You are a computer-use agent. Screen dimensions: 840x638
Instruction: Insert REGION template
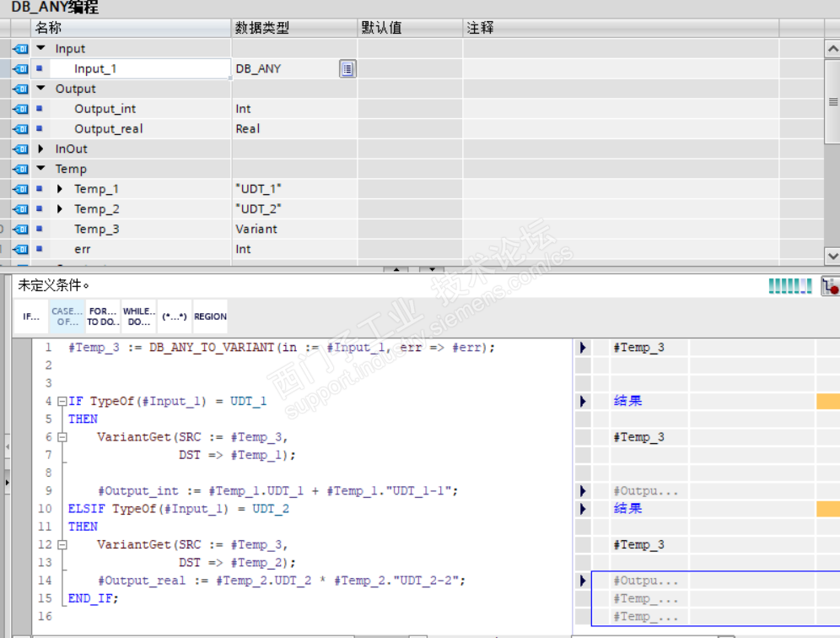tap(210, 316)
